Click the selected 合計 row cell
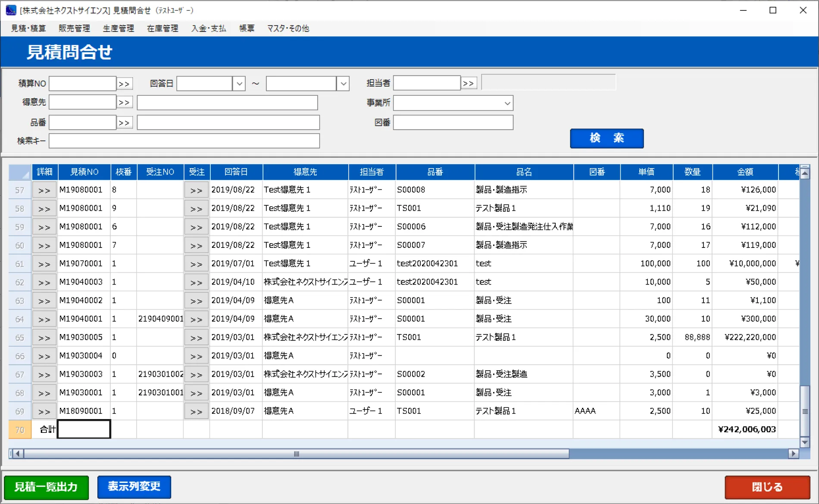The width and height of the screenshot is (819, 504). point(84,429)
